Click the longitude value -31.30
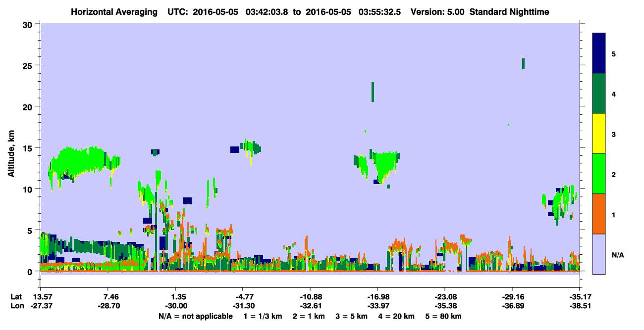This screenshot has height=330, width=644. [242, 306]
